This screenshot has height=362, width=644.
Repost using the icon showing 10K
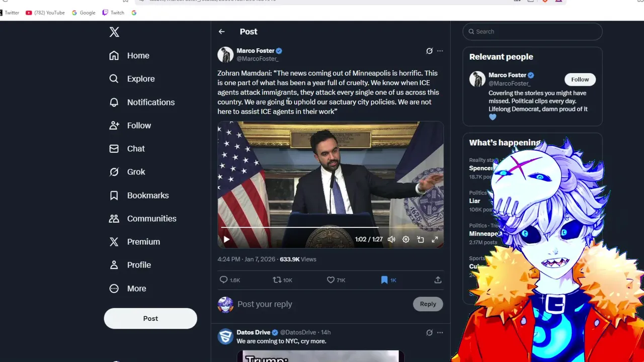tap(282, 280)
